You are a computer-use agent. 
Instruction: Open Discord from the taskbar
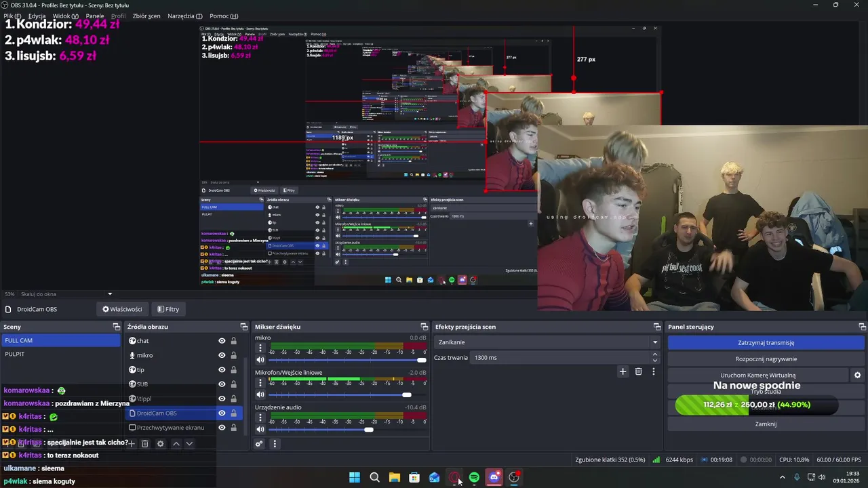(494, 477)
